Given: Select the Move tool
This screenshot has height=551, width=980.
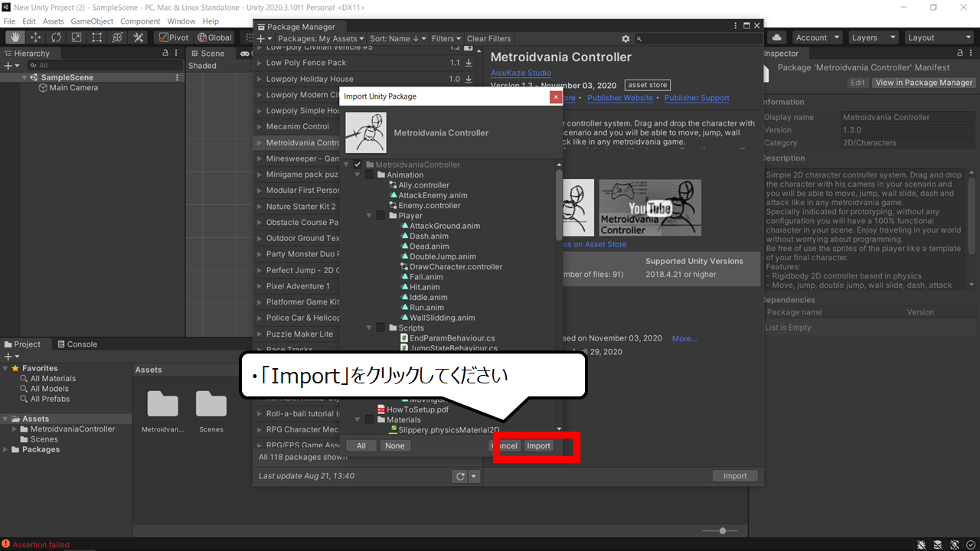Looking at the screenshot, I should pos(35,37).
